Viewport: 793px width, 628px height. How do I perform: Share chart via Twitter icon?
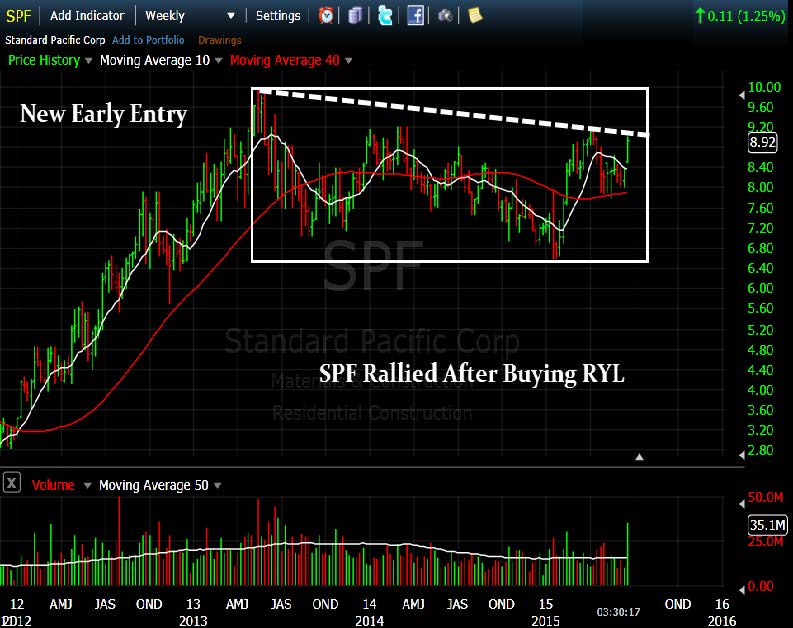(x=385, y=16)
